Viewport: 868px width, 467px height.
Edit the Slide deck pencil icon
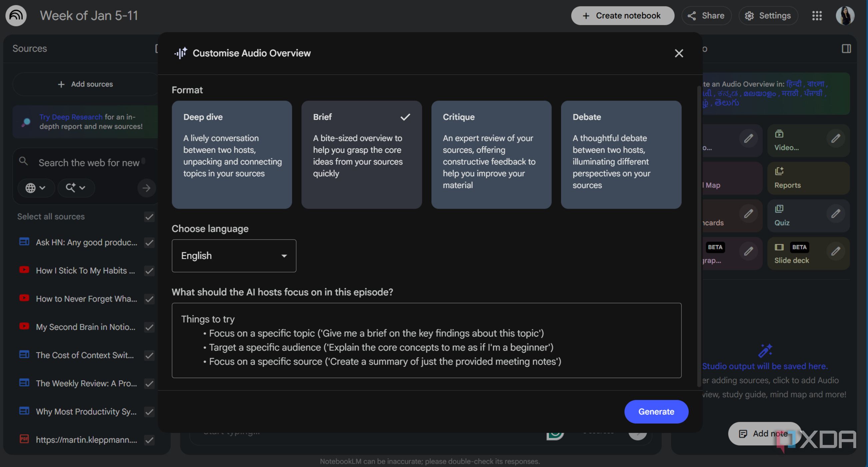pyautogui.click(x=836, y=251)
